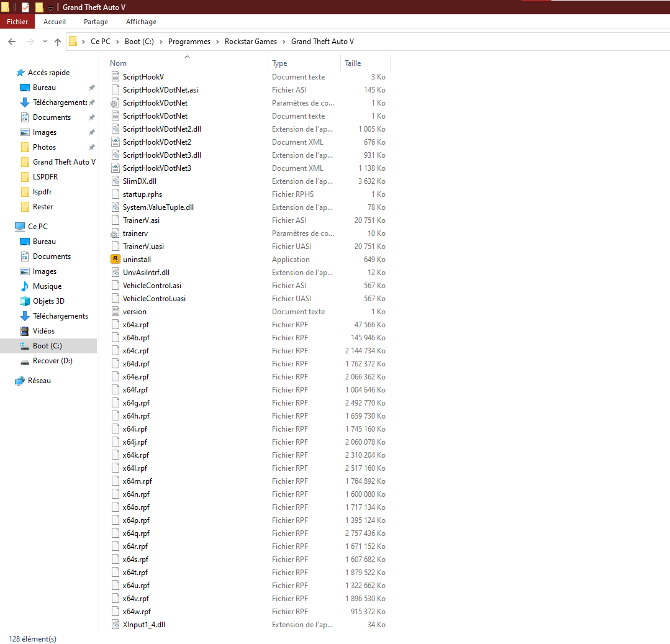The width and height of the screenshot is (670, 644).
Task: Open Rester folder in sidebar
Action: coord(43,207)
